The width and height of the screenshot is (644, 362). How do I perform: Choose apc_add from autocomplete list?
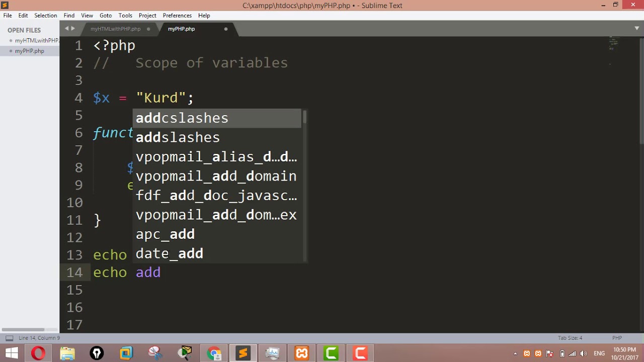click(x=217, y=234)
